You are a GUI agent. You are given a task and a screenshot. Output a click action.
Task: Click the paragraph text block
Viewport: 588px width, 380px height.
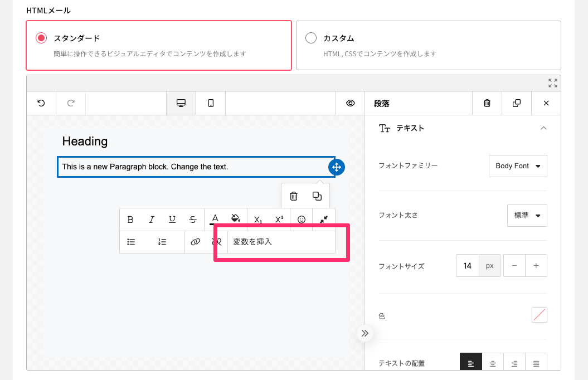[196, 167]
